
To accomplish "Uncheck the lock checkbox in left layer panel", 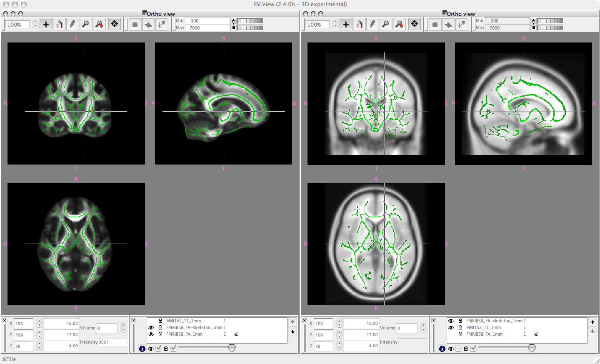I will [x=173, y=349].
